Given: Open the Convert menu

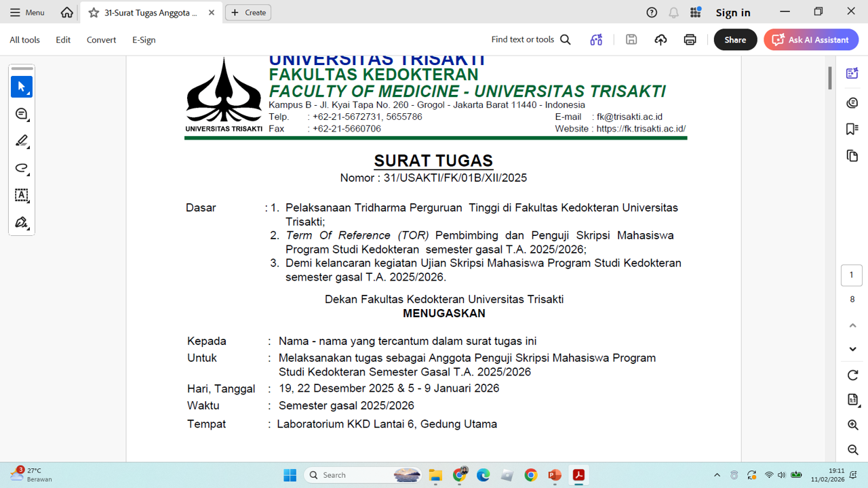Looking at the screenshot, I should (x=101, y=40).
